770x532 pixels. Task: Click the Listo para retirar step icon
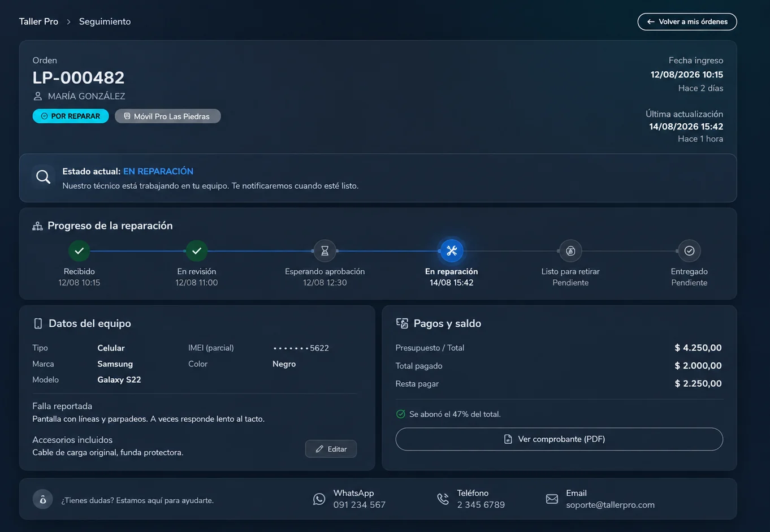[x=570, y=250]
